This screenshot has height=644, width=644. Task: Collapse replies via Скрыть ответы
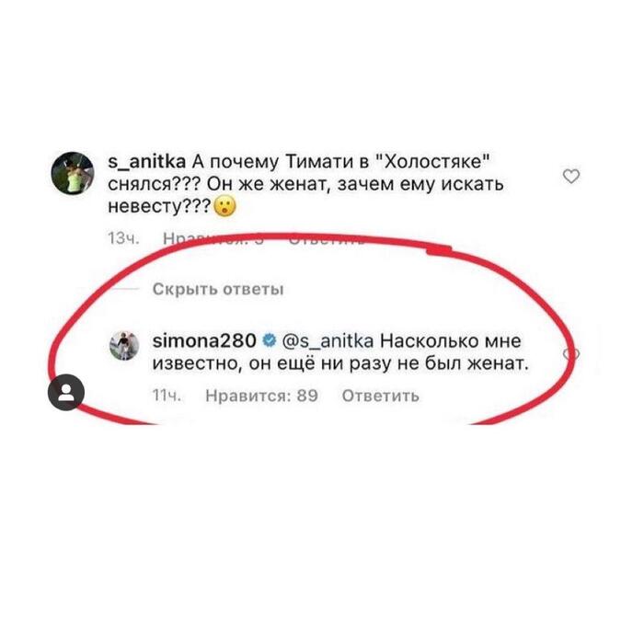point(218,289)
